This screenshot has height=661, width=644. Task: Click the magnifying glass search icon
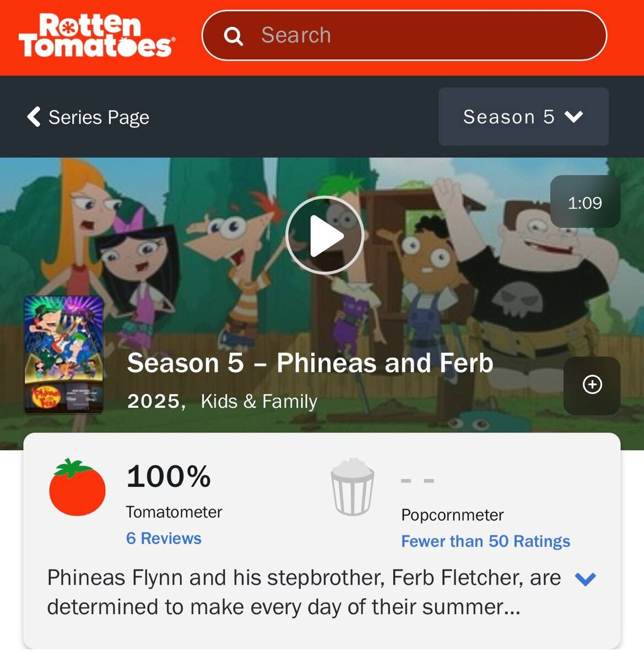point(234,36)
